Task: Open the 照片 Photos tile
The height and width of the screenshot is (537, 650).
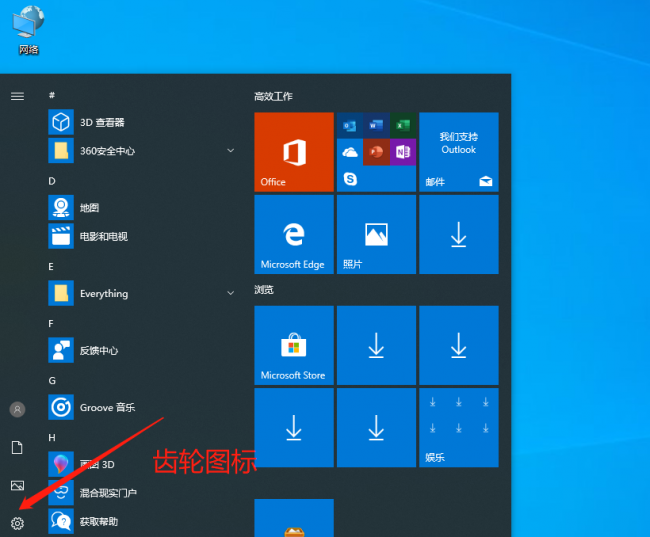Action: [x=376, y=234]
